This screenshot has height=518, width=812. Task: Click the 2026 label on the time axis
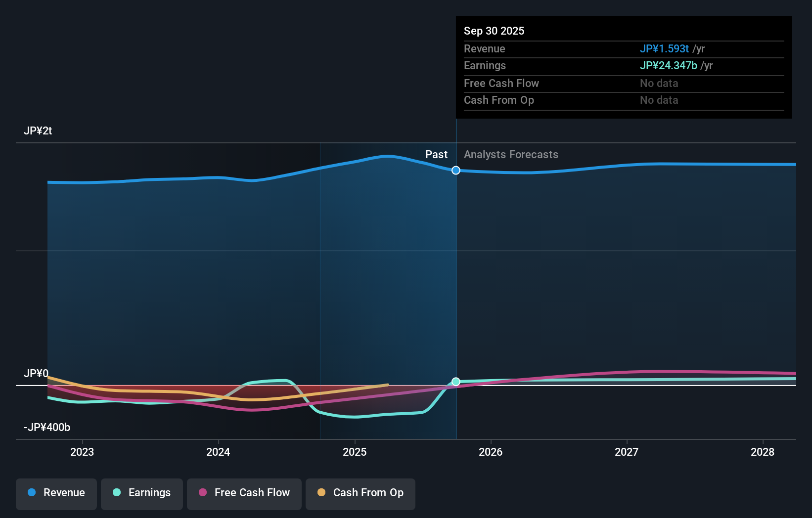[x=491, y=452]
